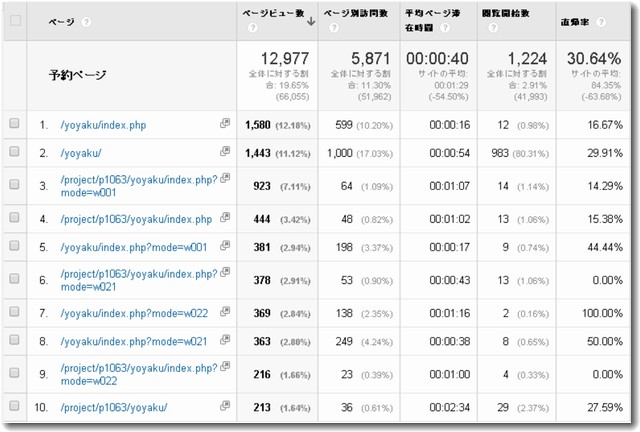640x432 pixels.
Task: Click external link icon beside /yoyaku/ row 2
Action: coord(225,150)
